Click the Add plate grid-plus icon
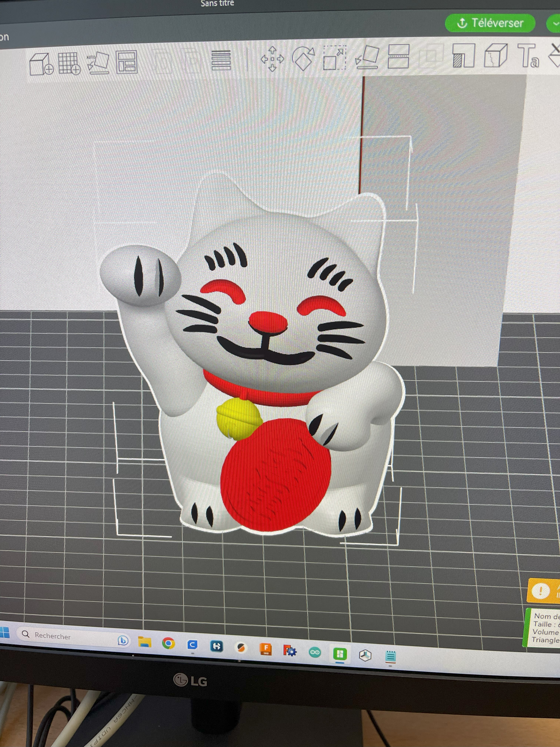 click(69, 63)
